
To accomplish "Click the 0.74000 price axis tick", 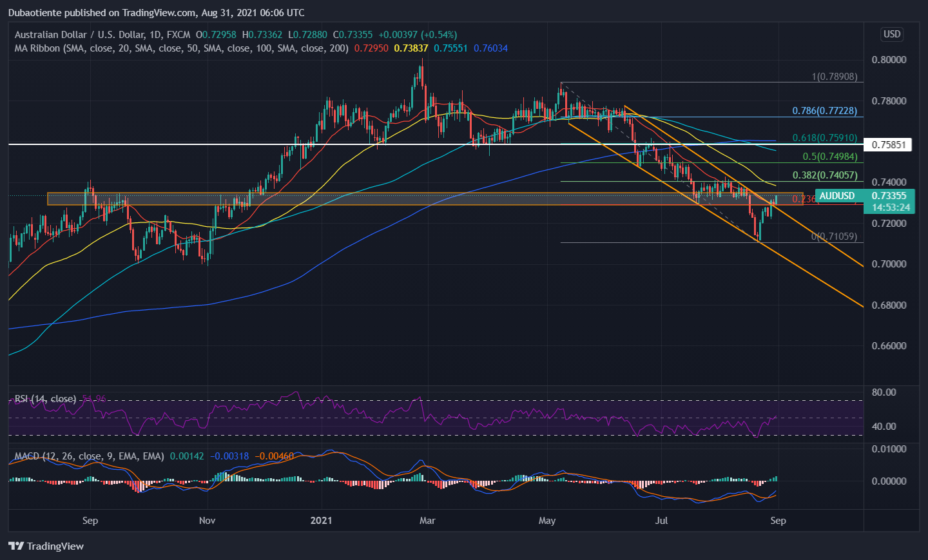I will click(x=889, y=182).
